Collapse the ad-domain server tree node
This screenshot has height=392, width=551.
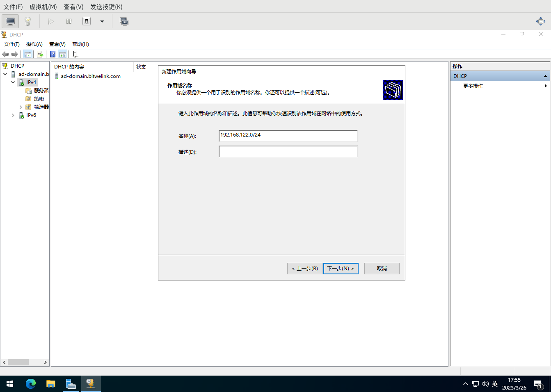tap(5, 74)
